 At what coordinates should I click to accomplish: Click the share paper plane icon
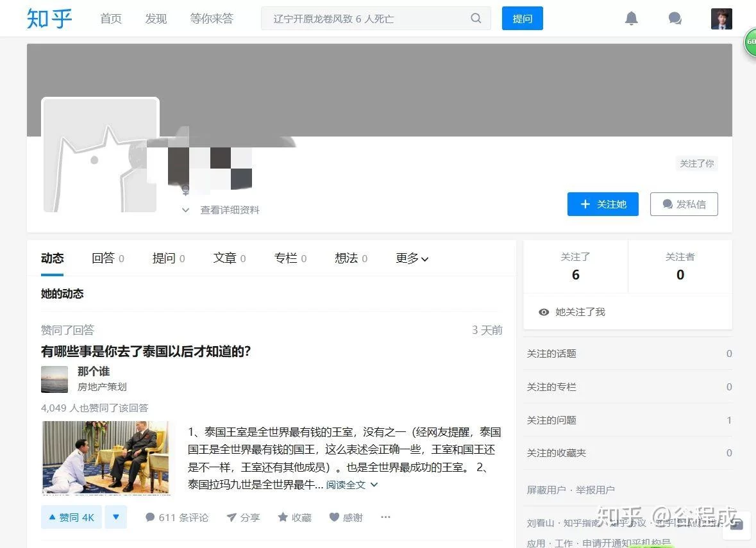click(231, 517)
